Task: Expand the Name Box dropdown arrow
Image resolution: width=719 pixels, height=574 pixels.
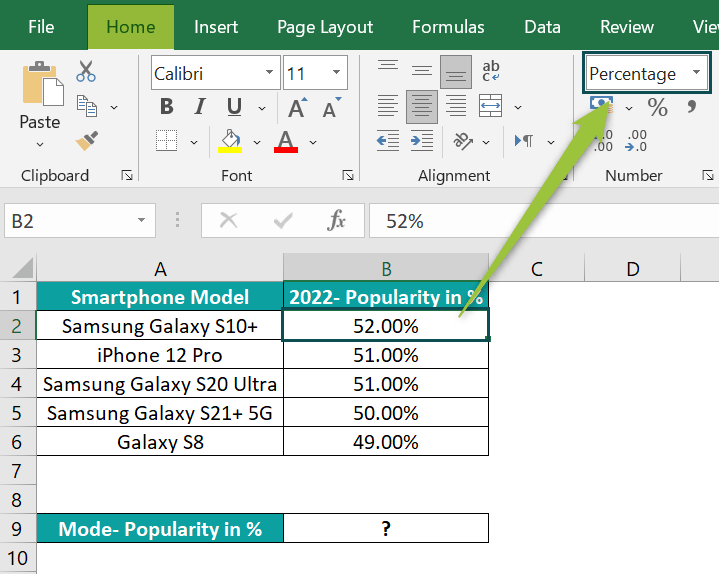Action: (x=142, y=221)
